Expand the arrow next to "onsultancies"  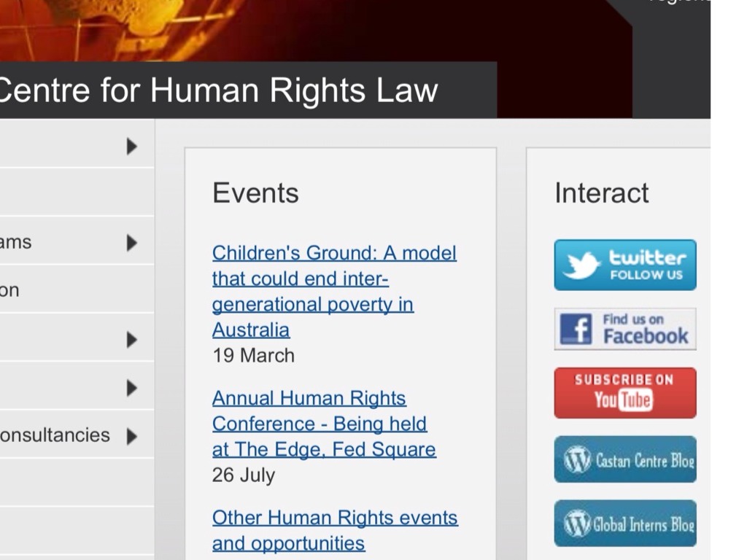pos(131,436)
